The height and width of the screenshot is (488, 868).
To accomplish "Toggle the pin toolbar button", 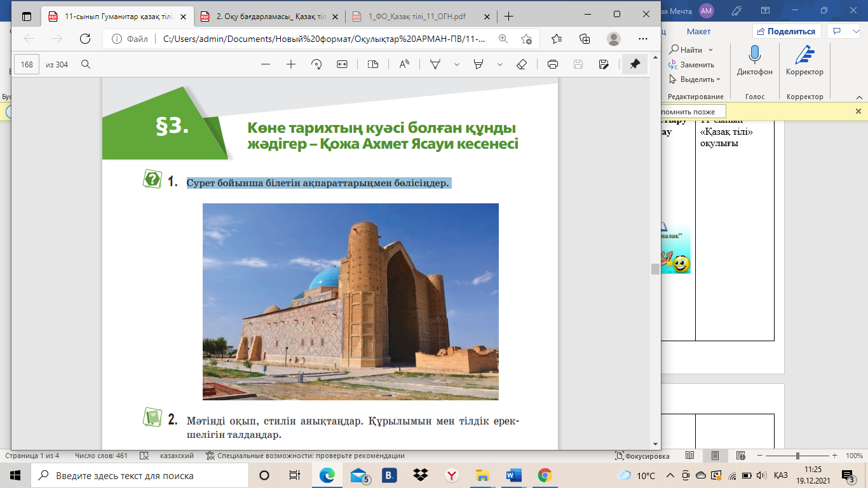I will click(634, 64).
